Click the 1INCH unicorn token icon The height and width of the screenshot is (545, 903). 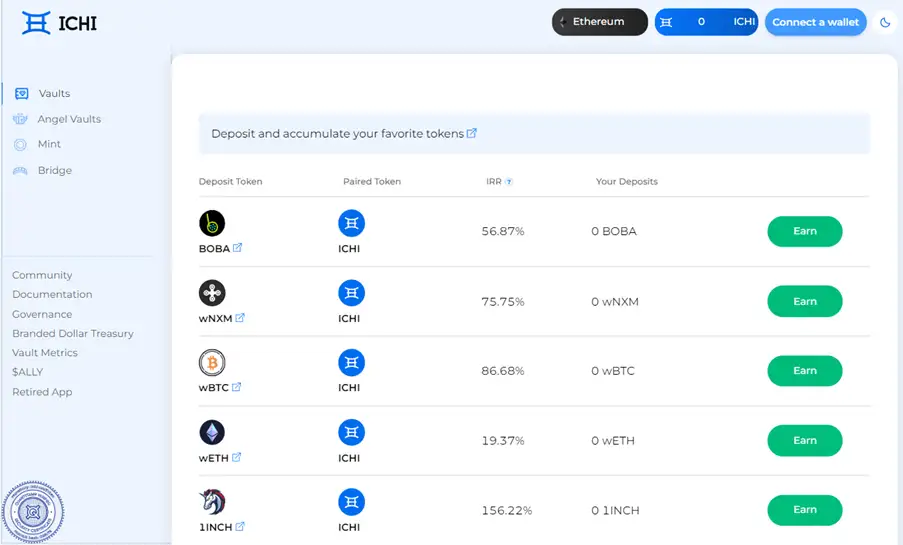pyautogui.click(x=212, y=501)
